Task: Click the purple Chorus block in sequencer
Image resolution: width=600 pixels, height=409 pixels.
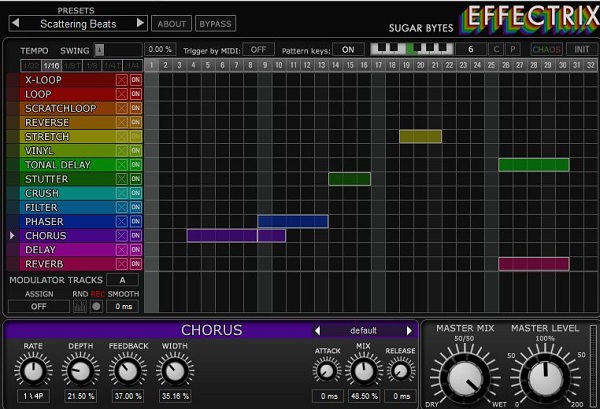Action: pyautogui.click(x=222, y=236)
